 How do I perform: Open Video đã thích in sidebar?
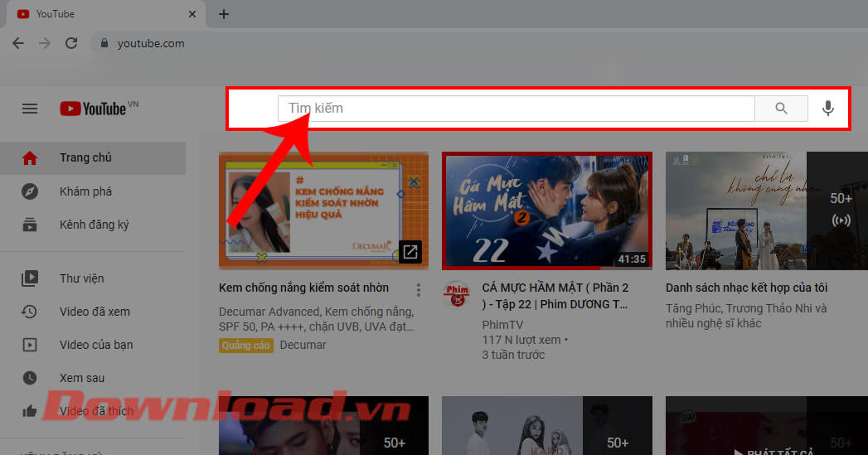[93, 411]
